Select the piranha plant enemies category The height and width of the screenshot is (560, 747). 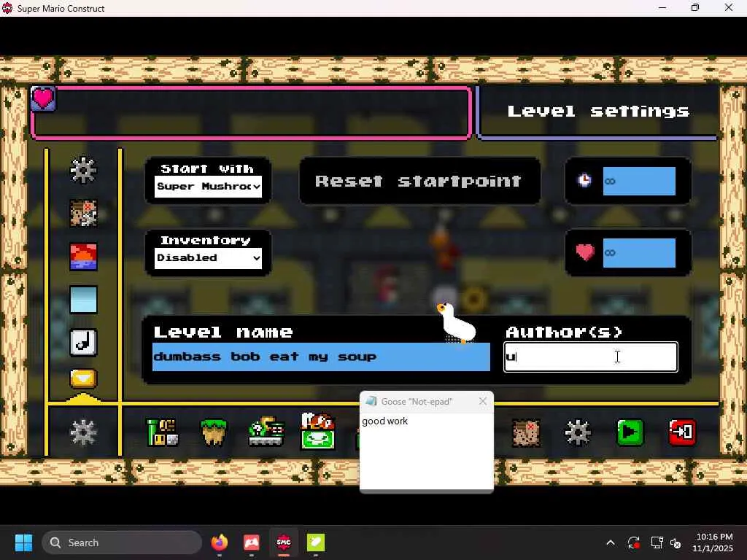pyautogui.click(x=318, y=431)
